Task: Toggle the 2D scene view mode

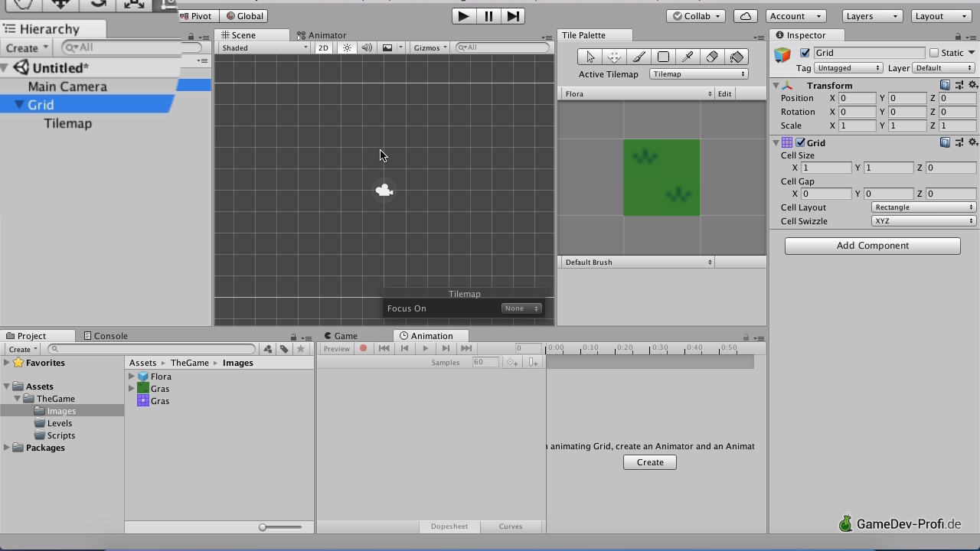Action: coord(323,47)
